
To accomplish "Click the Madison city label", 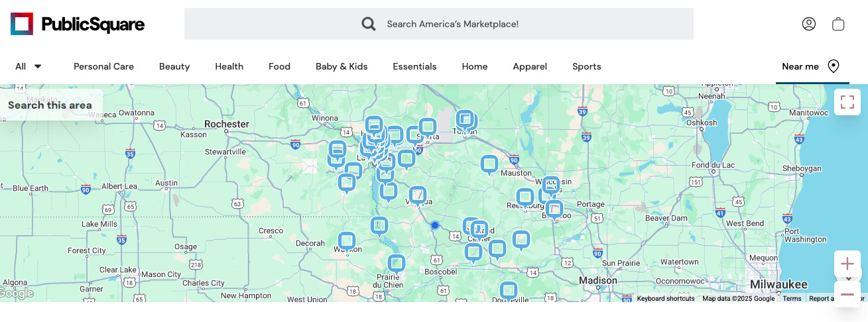I will pyautogui.click(x=598, y=280).
